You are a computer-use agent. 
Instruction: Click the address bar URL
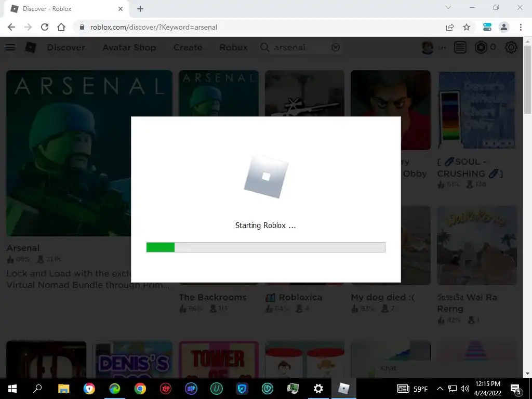tap(154, 27)
